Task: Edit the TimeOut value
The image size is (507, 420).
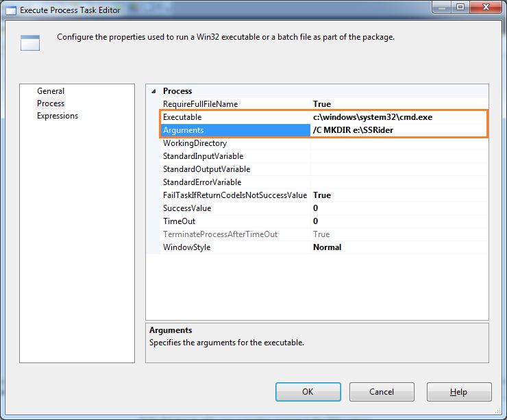Action: (x=399, y=221)
